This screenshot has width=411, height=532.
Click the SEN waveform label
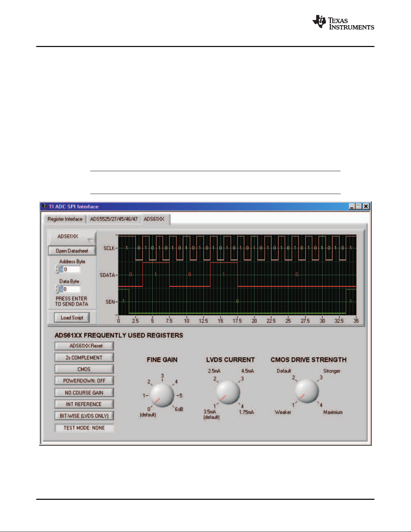point(110,302)
